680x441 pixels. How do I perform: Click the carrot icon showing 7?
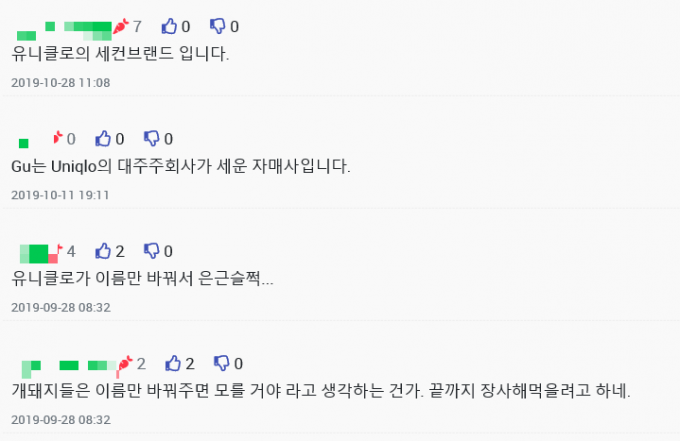pyautogui.click(x=121, y=26)
